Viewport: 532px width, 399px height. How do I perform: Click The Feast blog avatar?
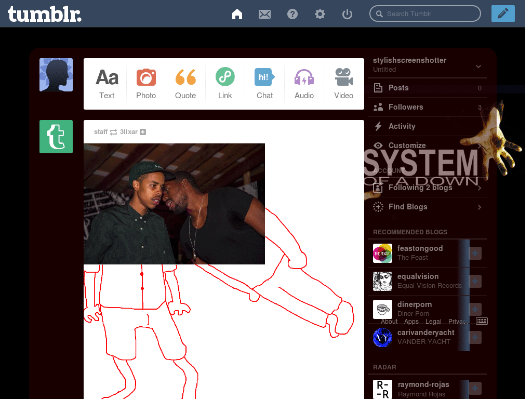(382, 253)
